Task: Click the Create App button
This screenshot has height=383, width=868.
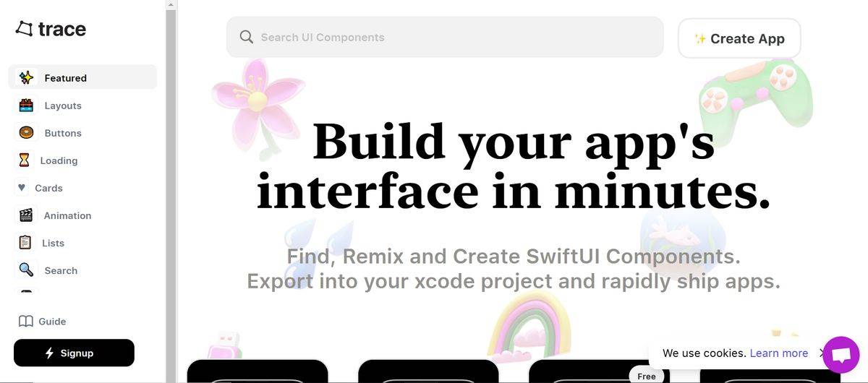Action: [x=739, y=38]
